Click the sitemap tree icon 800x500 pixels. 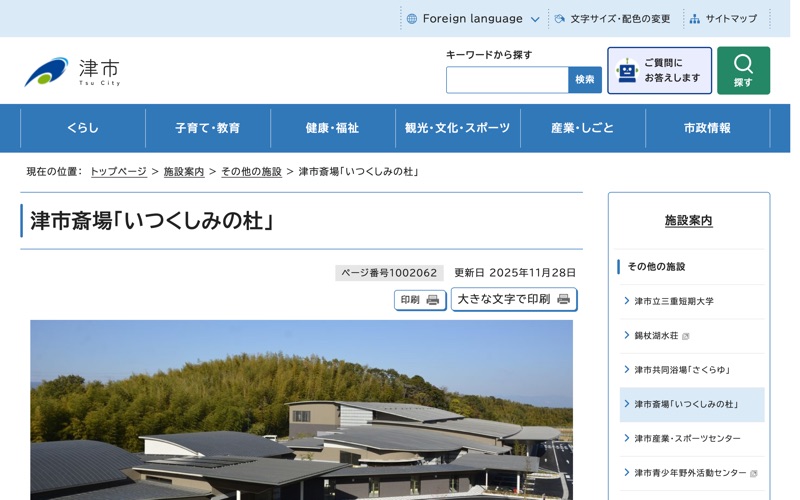pyautogui.click(x=694, y=19)
